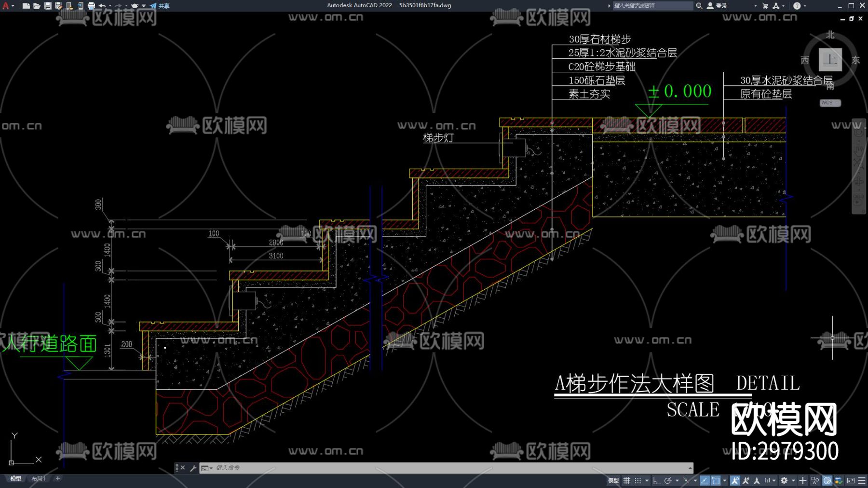Toggle drawing grid display in status bar
Screen dimensions: 868x488
[x=627, y=480]
